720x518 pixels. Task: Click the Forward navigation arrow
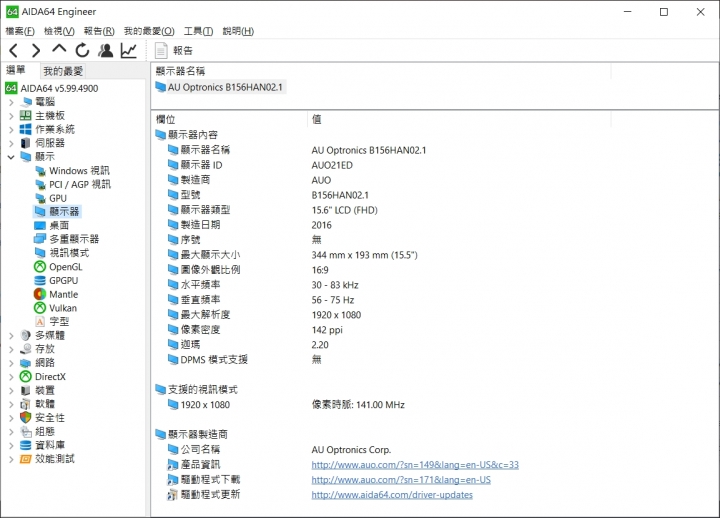click(36, 51)
